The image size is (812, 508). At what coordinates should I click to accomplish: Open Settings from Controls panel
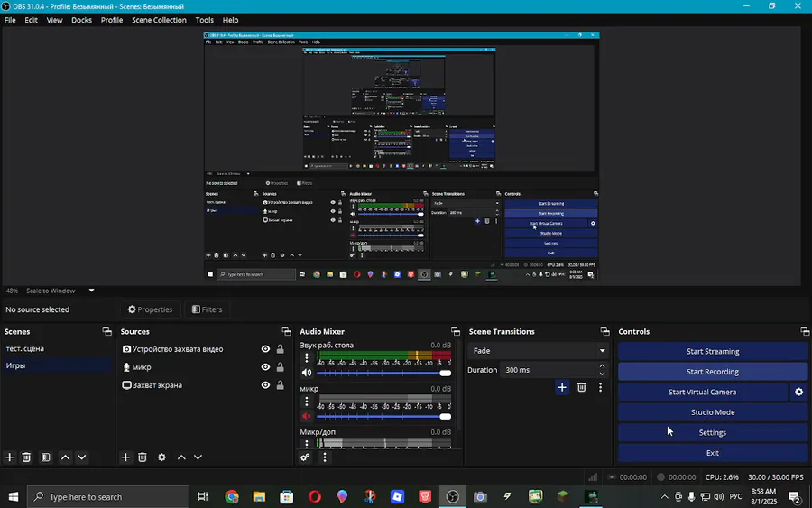[713, 432]
